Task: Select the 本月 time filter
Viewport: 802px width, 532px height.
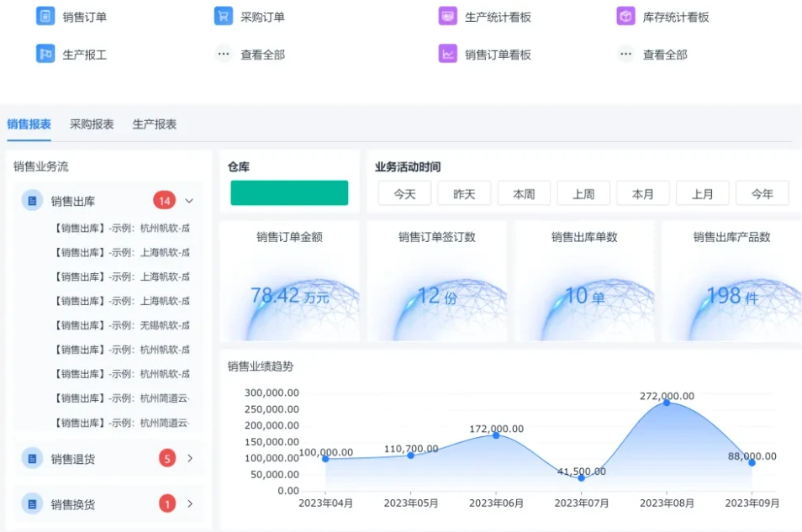Action: point(643,193)
